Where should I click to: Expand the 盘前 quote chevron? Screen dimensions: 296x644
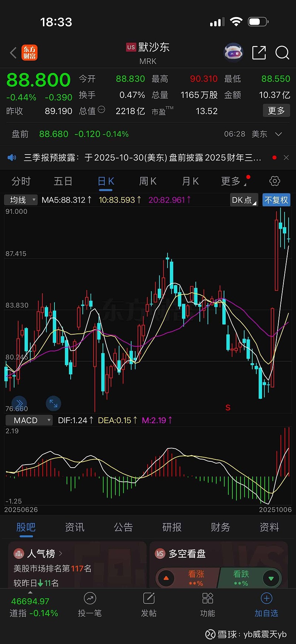pos(279,134)
